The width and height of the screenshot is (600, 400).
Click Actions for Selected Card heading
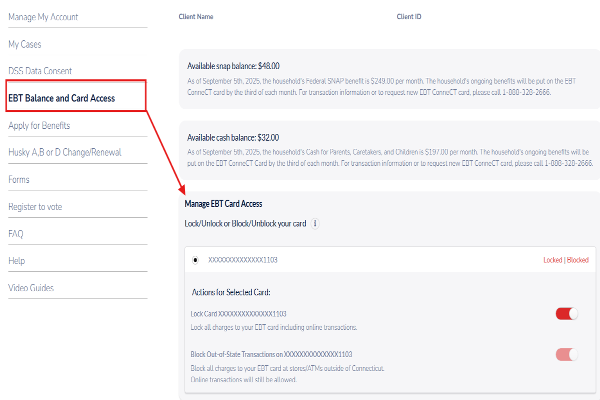pyautogui.click(x=231, y=292)
